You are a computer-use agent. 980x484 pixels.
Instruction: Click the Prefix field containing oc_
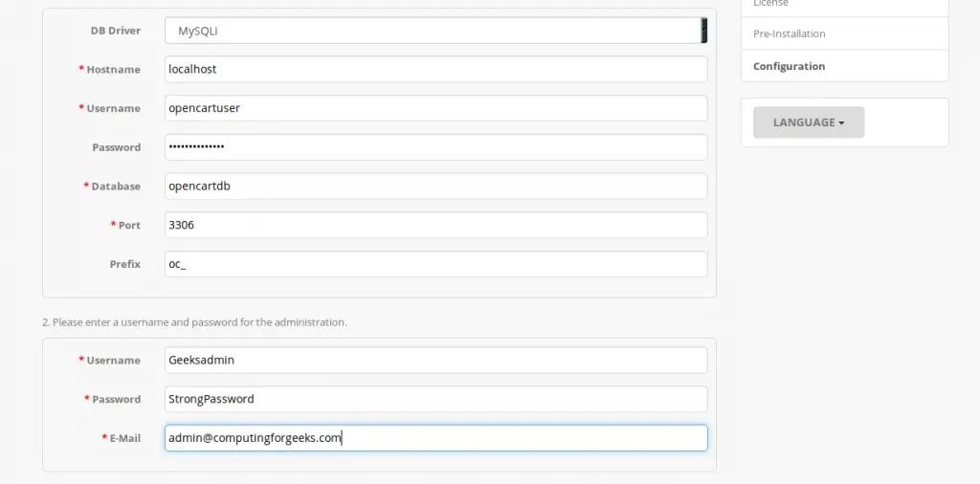pyautogui.click(x=435, y=264)
